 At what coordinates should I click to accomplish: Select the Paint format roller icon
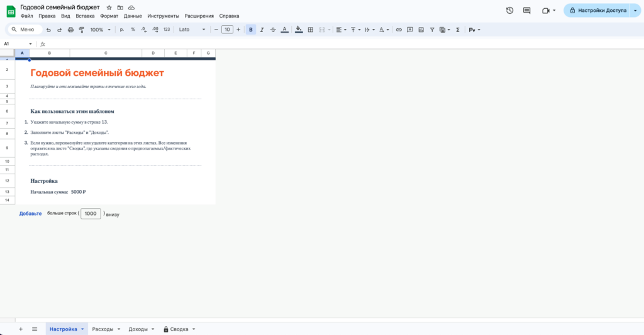click(x=81, y=30)
